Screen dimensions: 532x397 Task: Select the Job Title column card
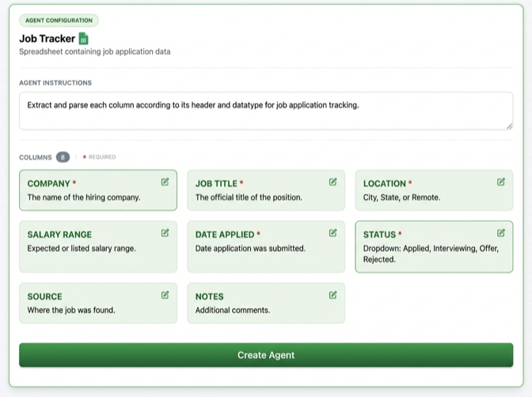(266, 190)
